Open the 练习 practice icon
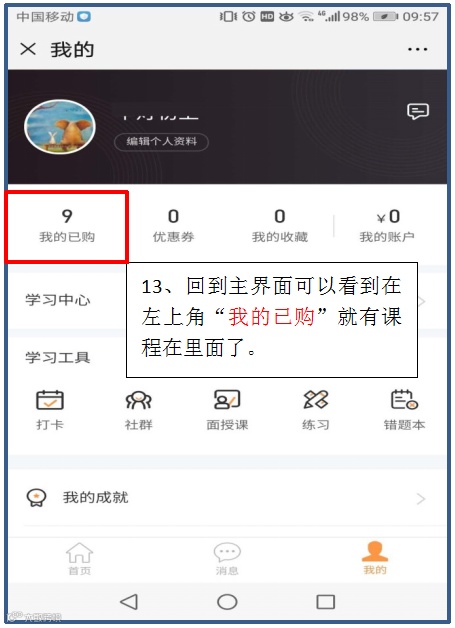This screenshot has height=628, width=455. (316, 400)
